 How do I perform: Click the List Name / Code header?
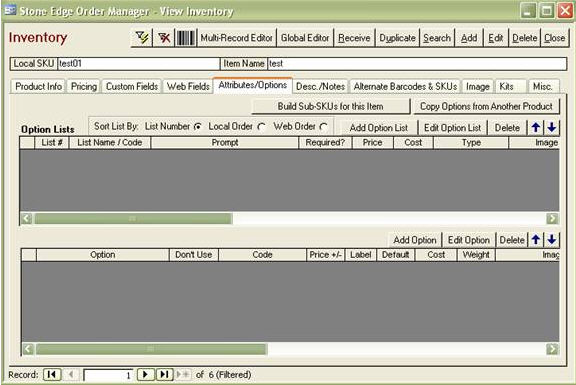pos(109,143)
